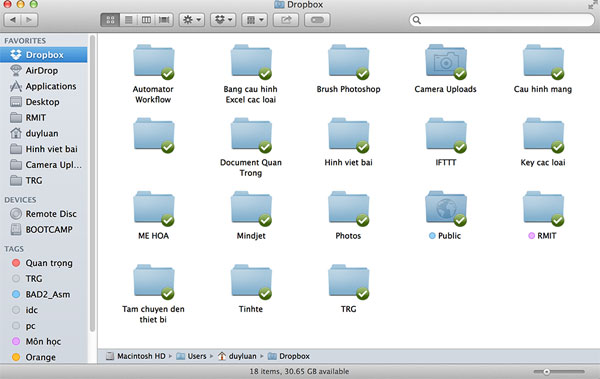Click the Finder search field
The image size is (600, 379).
click(502, 20)
